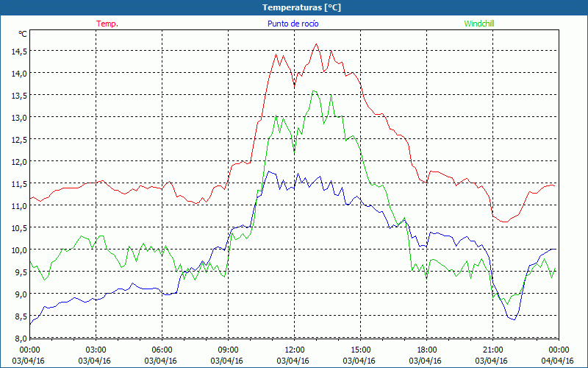Viewport: 588px width, 368px height.
Task: Click the "13,5" y-axis value
Action: 19,96
